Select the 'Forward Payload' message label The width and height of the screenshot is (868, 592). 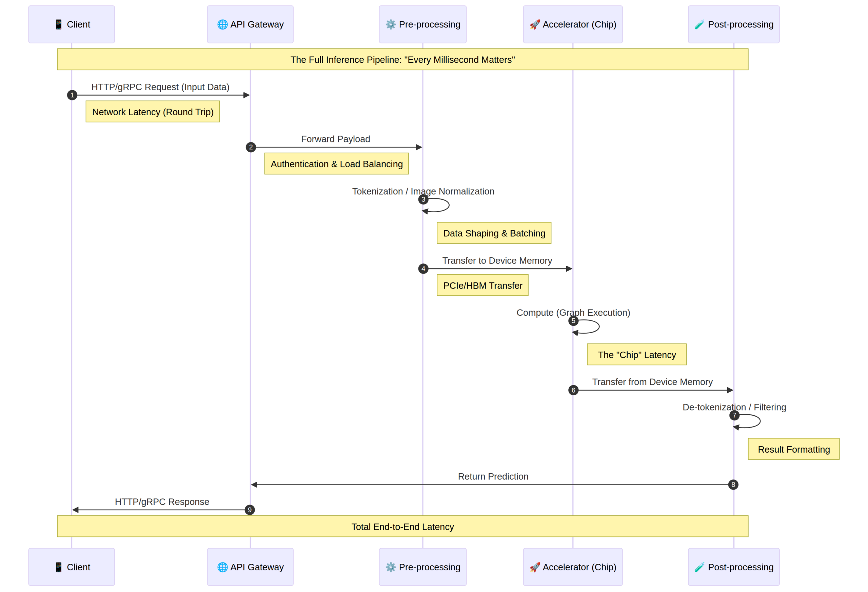[335, 139]
